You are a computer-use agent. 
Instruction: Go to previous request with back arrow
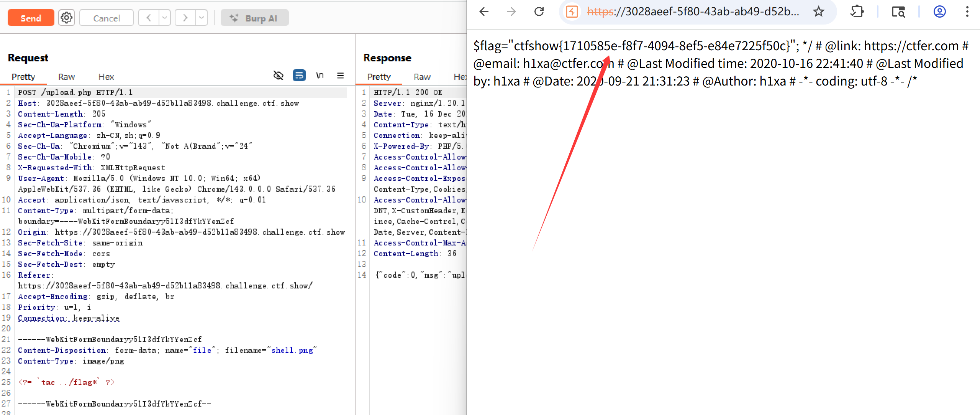pos(149,18)
